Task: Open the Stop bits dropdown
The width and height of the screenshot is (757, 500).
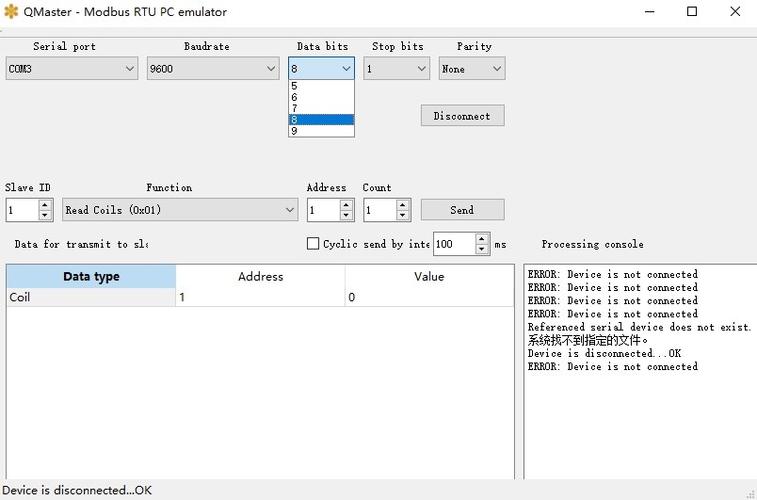Action: pyautogui.click(x=396, y=69)
